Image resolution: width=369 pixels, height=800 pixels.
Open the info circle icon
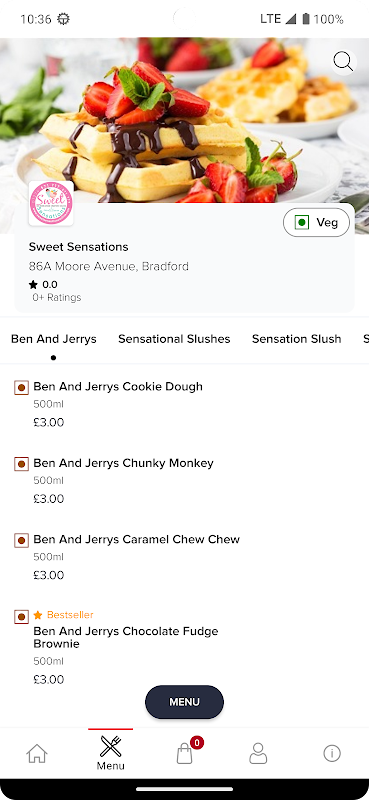pyautogui.click(x=332, y=753)
